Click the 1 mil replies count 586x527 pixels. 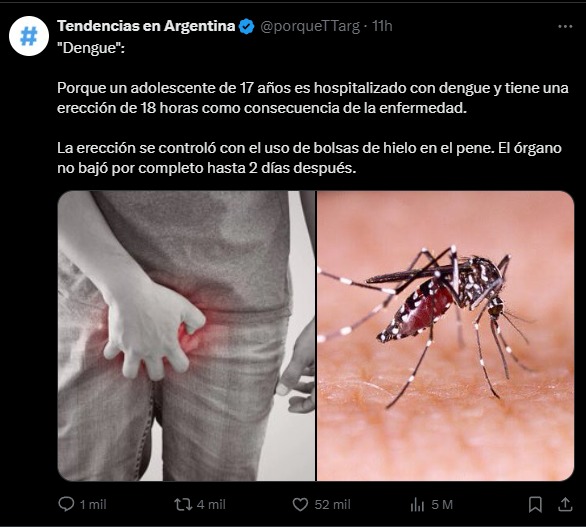tap(93, 505)
